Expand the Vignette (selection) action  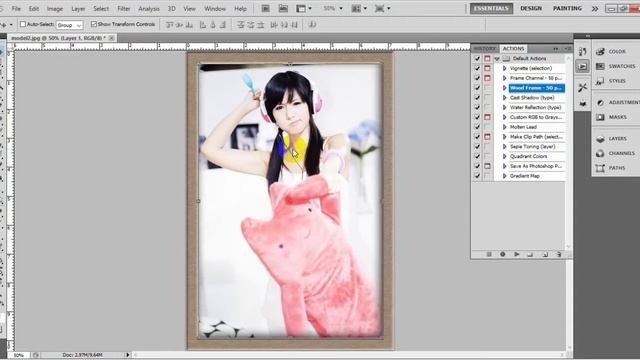point(504,68)
